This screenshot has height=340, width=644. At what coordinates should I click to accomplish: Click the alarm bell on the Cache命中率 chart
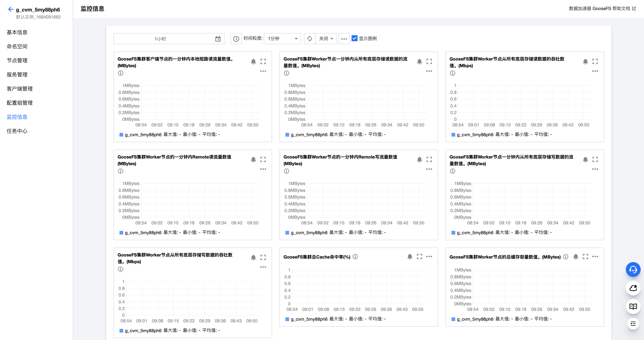point(410,257)
